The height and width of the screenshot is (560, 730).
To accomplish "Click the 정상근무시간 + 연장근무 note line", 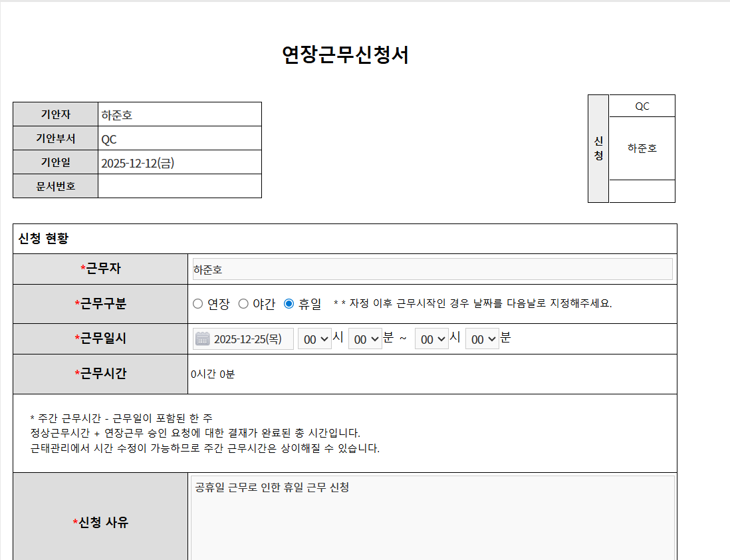I will (x=195, y=433).
